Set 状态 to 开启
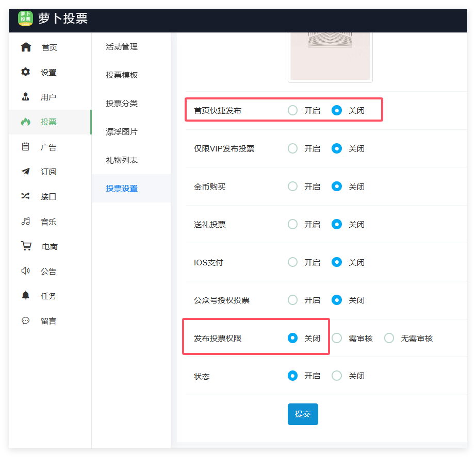The image size is (476, 457). (x=292, y=376)
